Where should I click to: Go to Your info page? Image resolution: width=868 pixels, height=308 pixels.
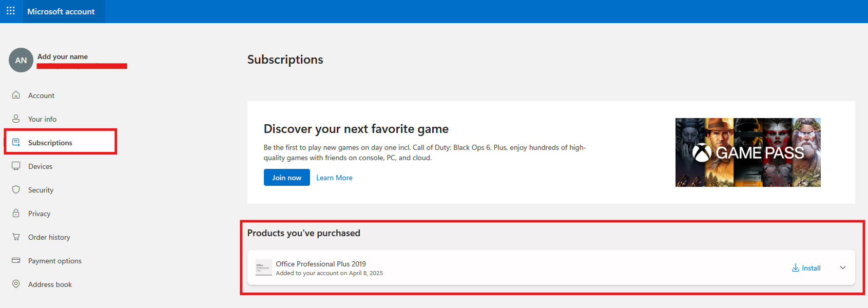42,119
